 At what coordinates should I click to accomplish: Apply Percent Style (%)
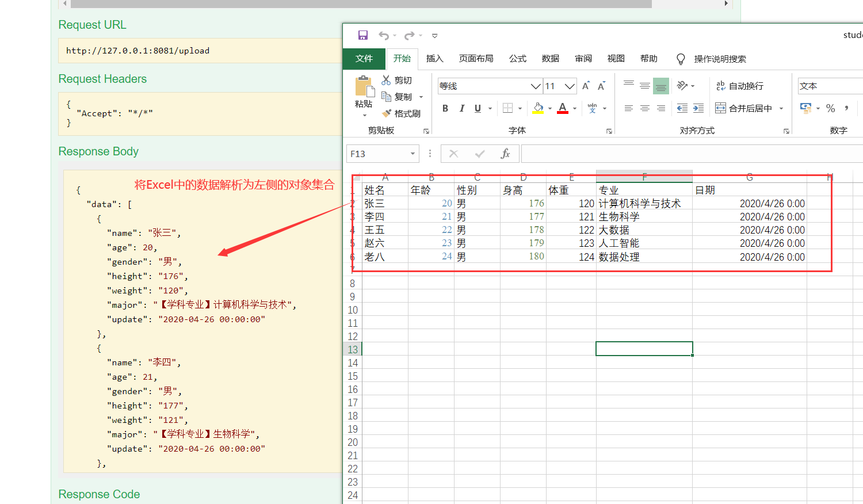[830, 108]
